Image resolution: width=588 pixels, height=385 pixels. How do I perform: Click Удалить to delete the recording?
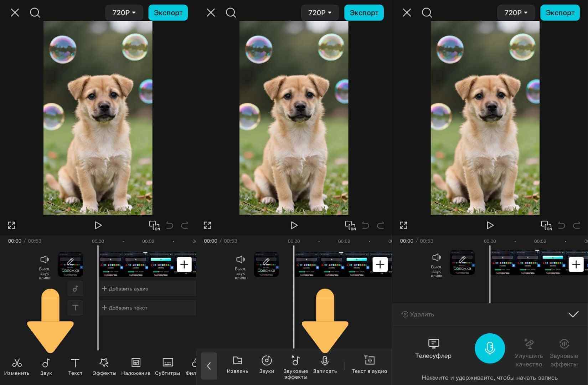pyautogui.click(x=418, y=314)
